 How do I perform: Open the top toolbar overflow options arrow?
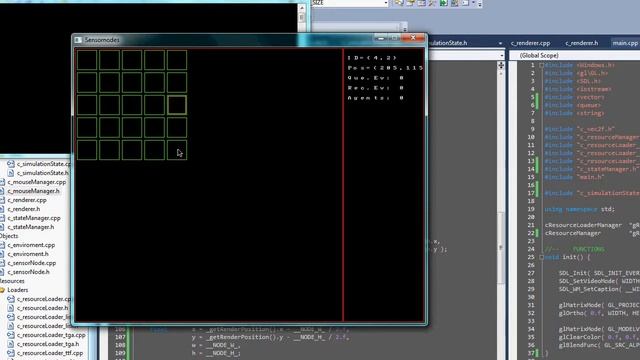[480, 4]
